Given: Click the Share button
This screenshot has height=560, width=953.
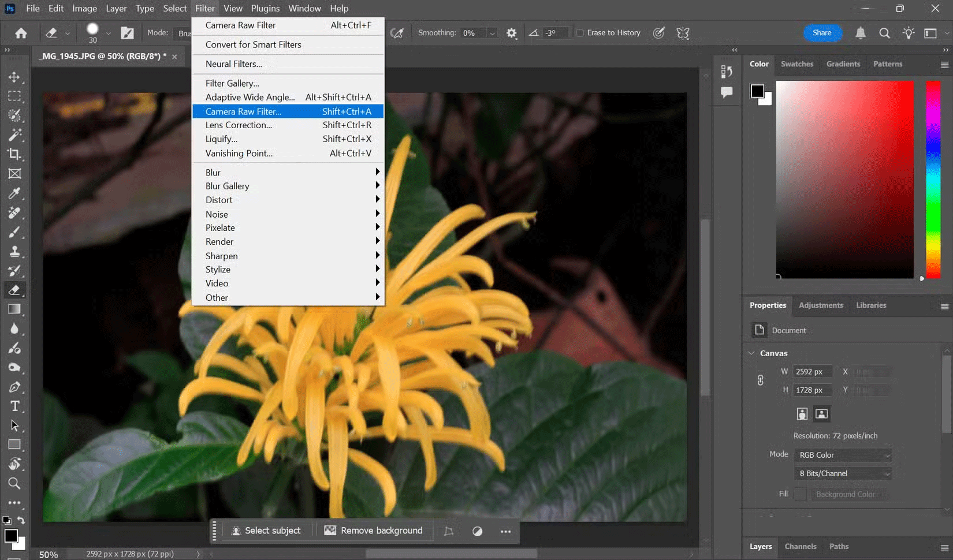Looking at the screenshot, I should [x=822, y=33].
